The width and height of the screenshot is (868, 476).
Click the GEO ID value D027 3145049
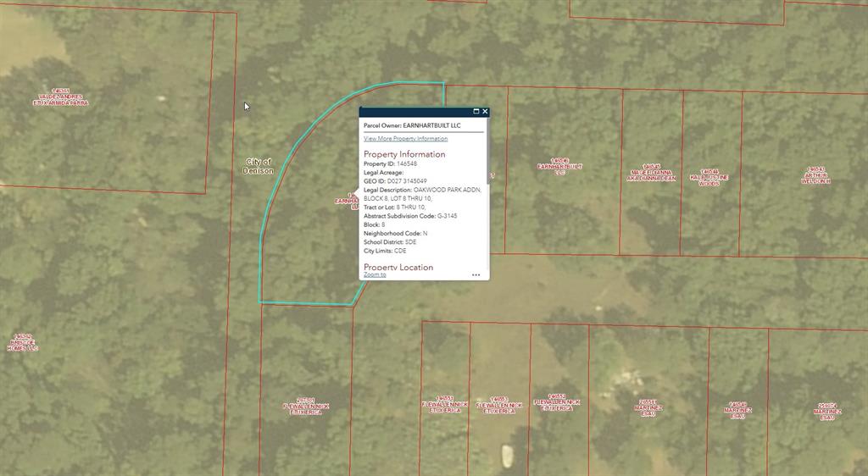tap(407, 181)
